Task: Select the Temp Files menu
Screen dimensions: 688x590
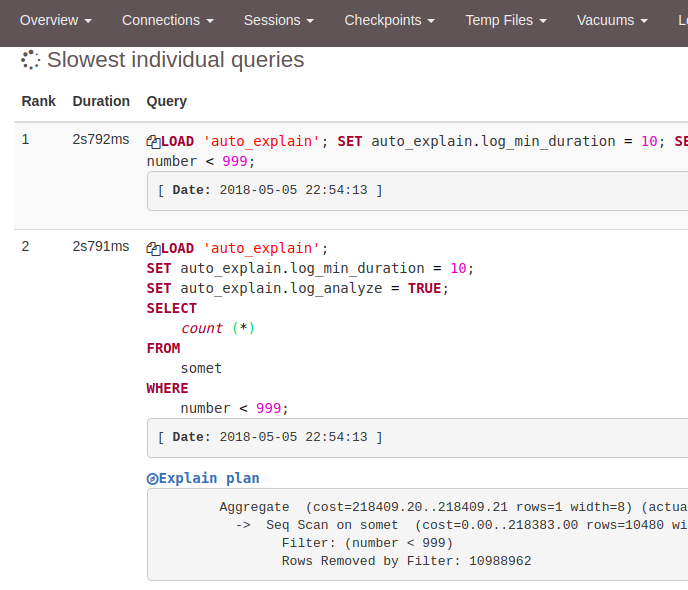Action: coord(506,20)
